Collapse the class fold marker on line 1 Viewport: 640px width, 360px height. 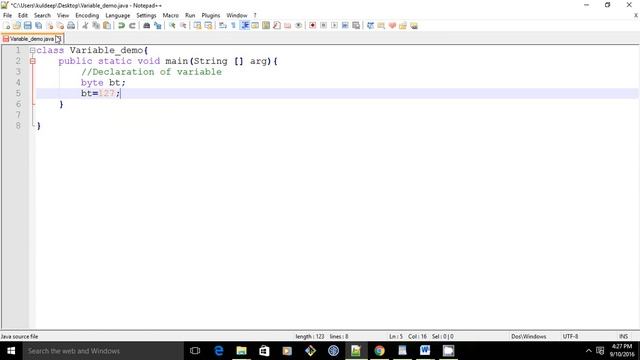[x=32, y=50]
